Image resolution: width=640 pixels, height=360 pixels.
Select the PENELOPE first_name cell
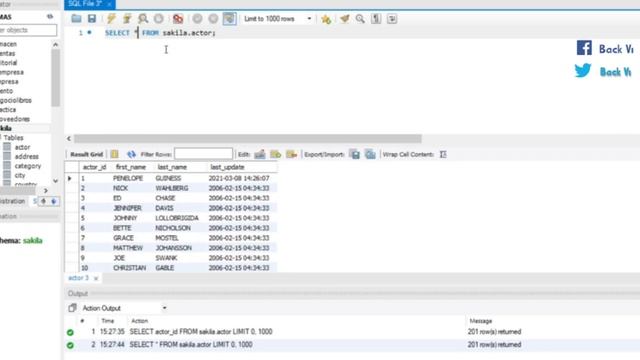coord(128,178)
